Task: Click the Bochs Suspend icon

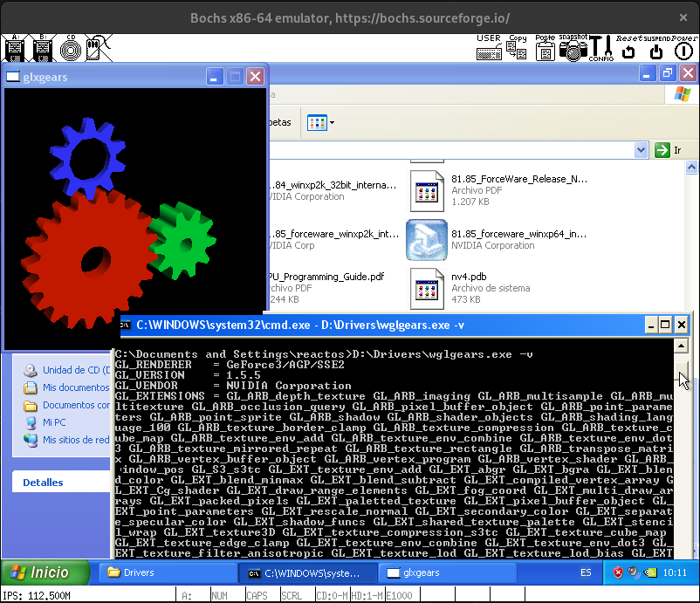Action: pyautogui.click(x=656, y=47)
